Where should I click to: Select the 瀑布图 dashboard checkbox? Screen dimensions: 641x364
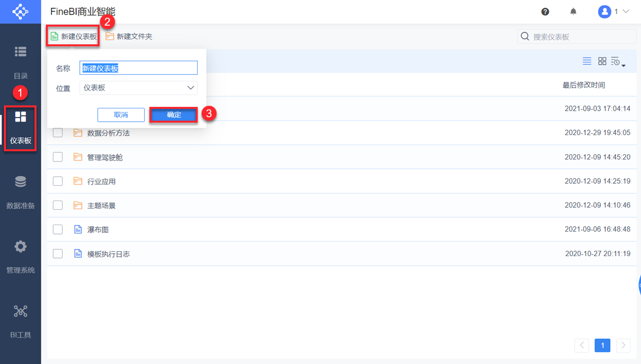58,230
